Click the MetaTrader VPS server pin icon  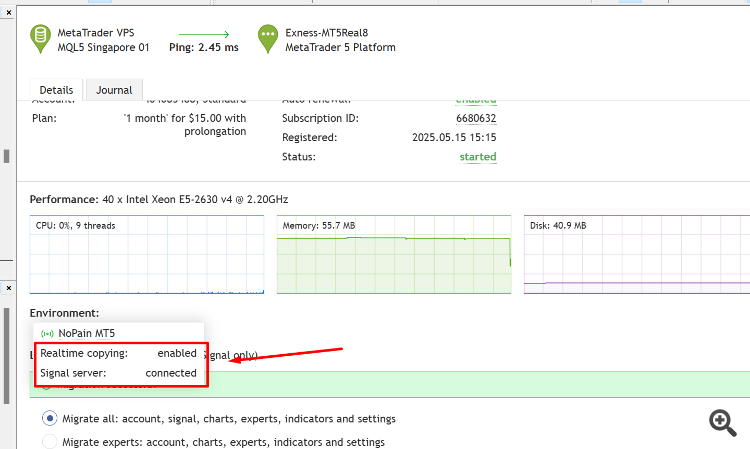point(40,39)
